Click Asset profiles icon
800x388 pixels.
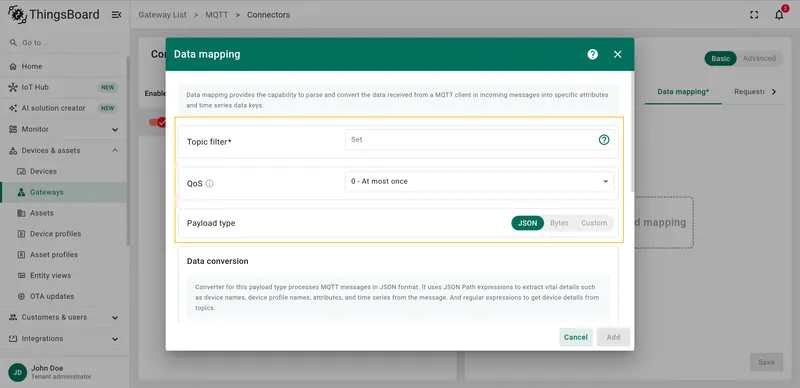(21, 255)
